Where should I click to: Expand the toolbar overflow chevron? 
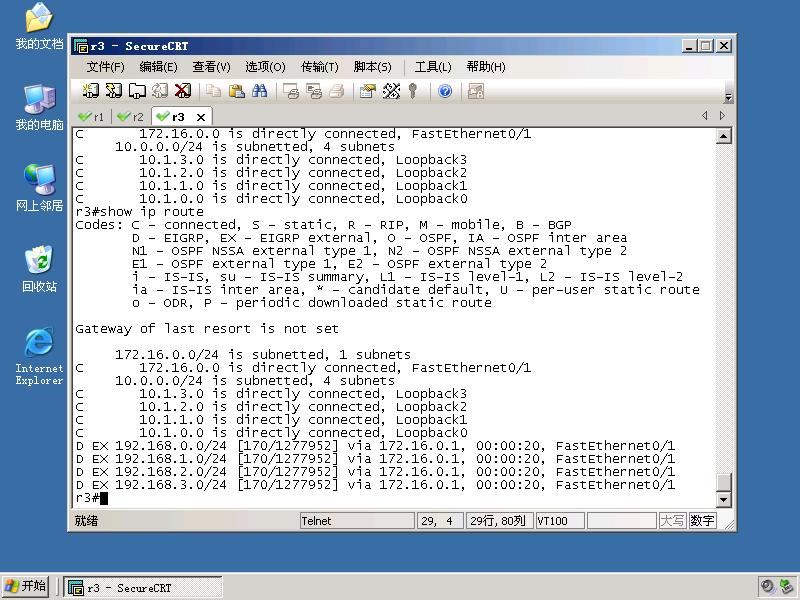[x=728, y=97]
